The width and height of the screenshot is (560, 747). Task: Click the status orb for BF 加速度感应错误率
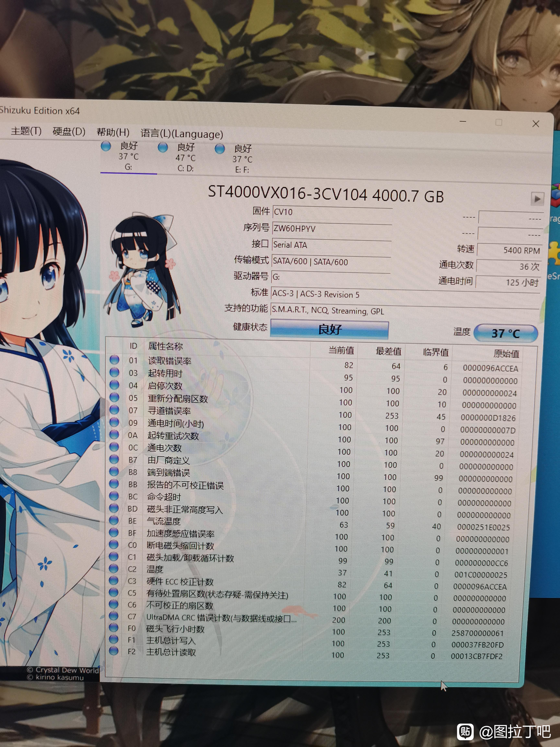[x=114, y=533]
